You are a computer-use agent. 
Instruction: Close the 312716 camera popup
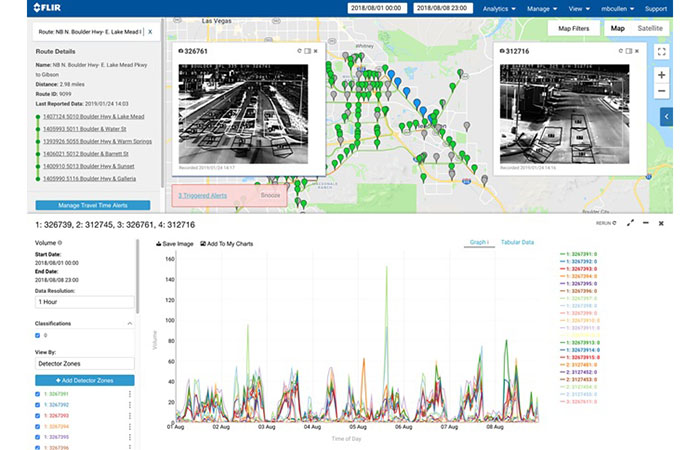tap(637, 51)
